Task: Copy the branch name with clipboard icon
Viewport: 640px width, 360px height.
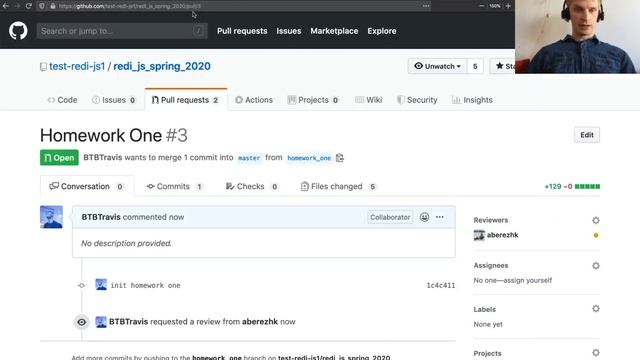Action: (340, 158)
